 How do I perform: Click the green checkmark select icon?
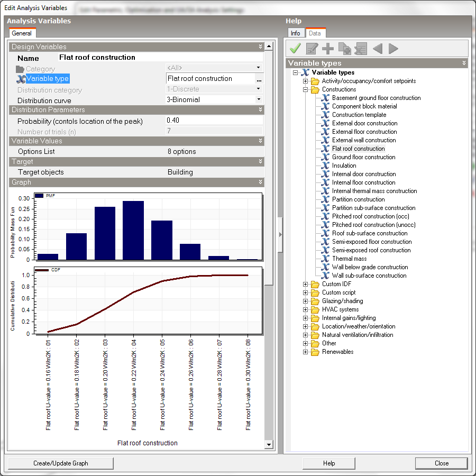(295, 49)
